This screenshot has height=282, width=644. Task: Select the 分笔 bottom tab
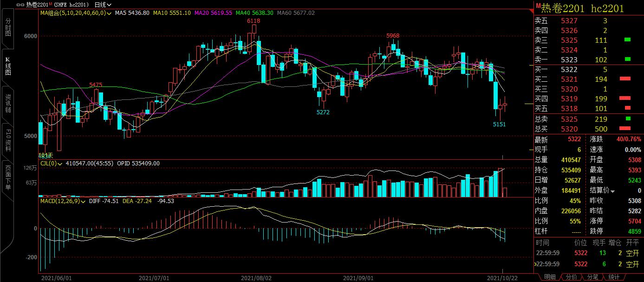592,277
